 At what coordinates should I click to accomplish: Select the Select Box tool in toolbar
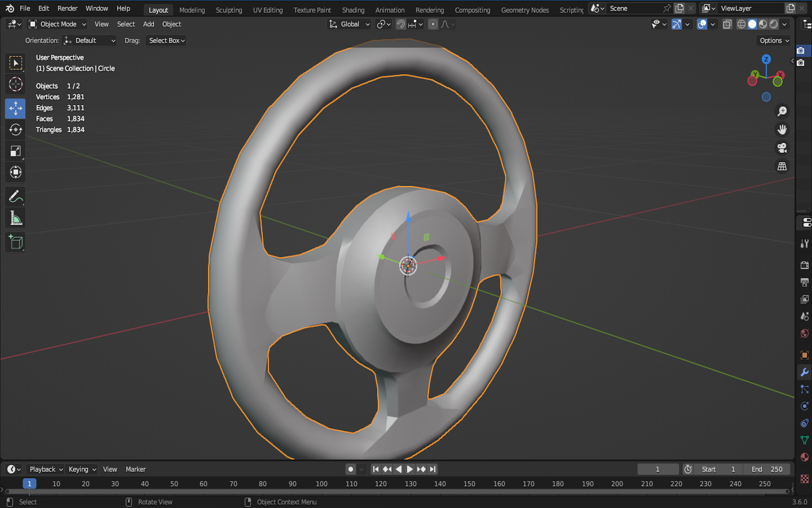pos(15,63)
